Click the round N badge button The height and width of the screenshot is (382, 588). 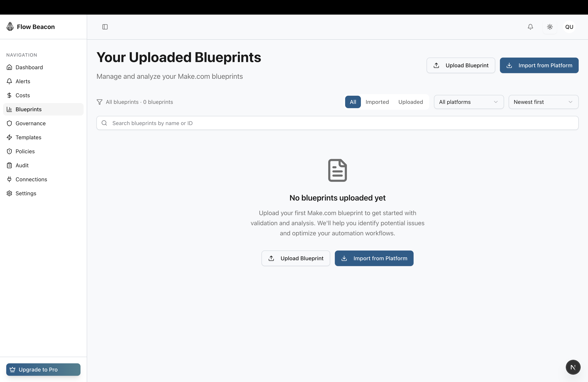[573, 367]
